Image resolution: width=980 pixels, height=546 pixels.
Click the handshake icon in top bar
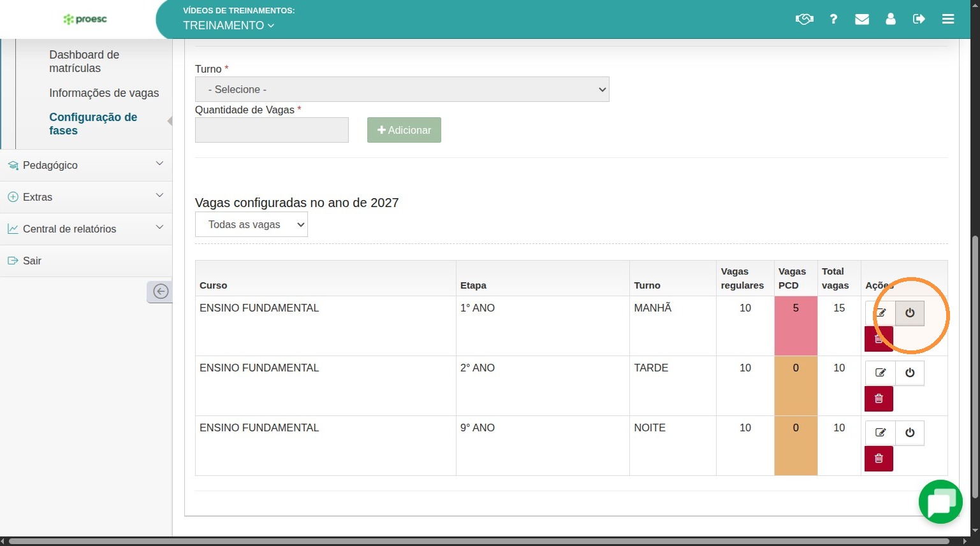click(804, 19)
